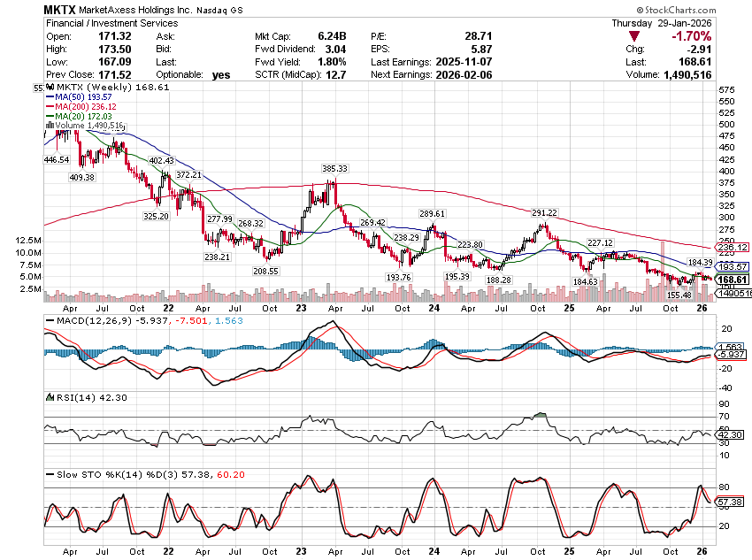752x560 pixels.
Task: Click the 155.48 low price annotation
Action: click(x=679, y=295)
